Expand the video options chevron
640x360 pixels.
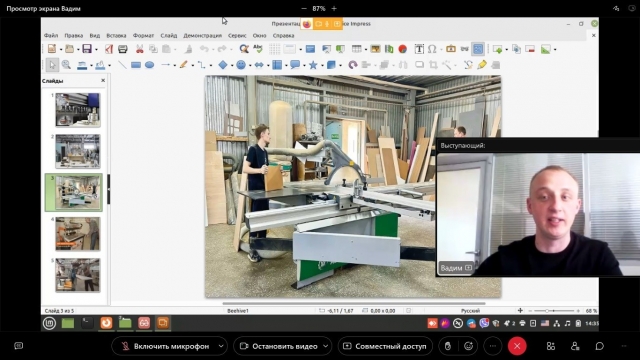click(326, 346)
